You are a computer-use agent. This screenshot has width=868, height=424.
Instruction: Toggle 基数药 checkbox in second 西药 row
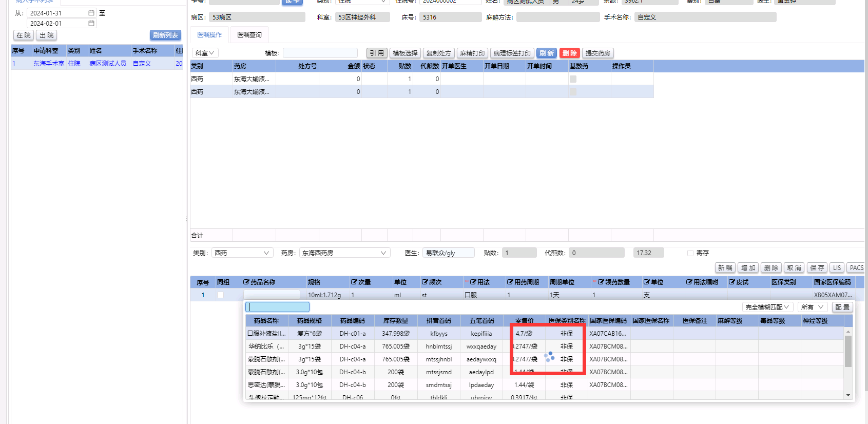coord(573,92)
